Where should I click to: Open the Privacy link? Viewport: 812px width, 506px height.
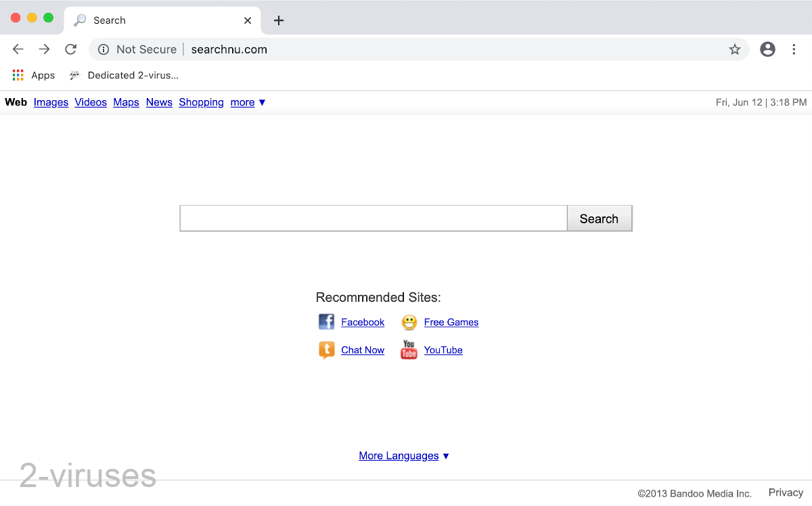tap(786, 492)
